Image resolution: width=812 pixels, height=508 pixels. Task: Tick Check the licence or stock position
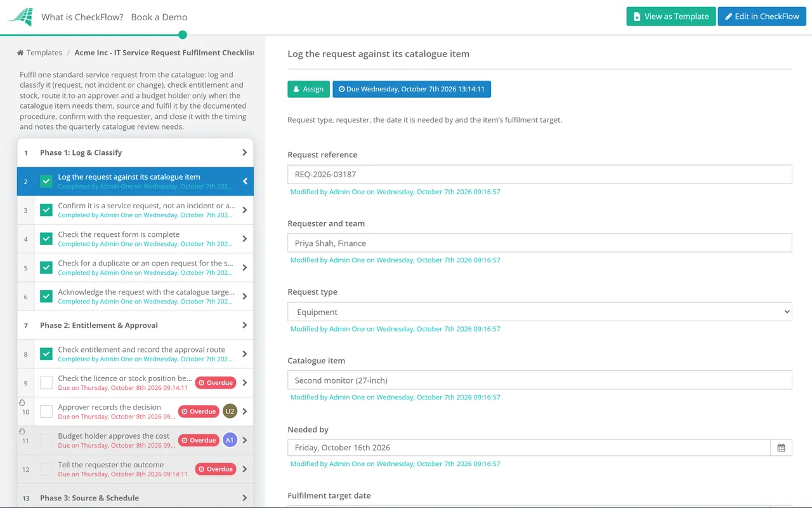tap(46, 383)
